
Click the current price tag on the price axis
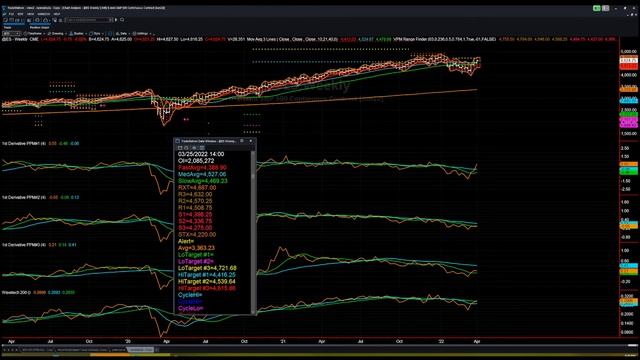pyautogui.click(x=629, y=60)
